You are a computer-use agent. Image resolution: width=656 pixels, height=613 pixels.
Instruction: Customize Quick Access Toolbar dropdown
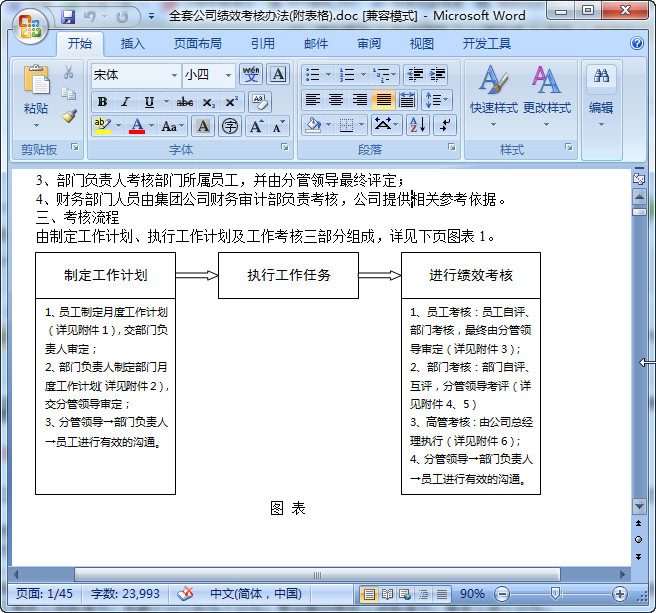coord(151,17)
